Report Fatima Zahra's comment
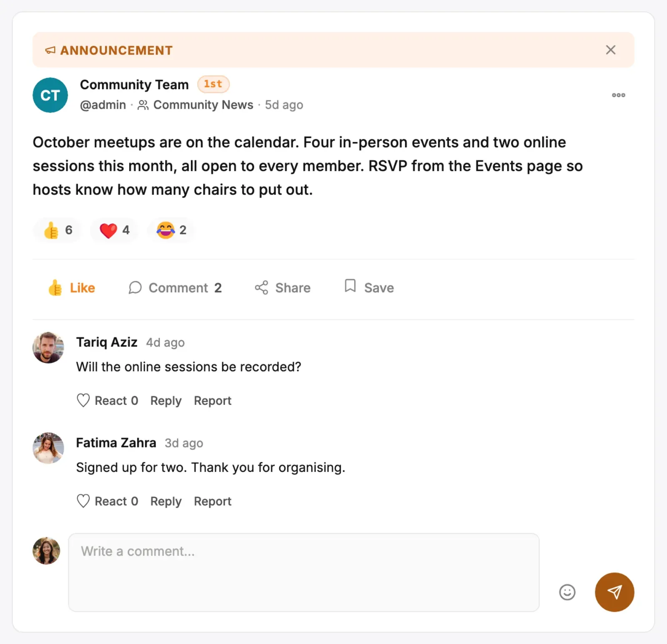This screenshot has width=667, height=644. click(x=213, y=501)
